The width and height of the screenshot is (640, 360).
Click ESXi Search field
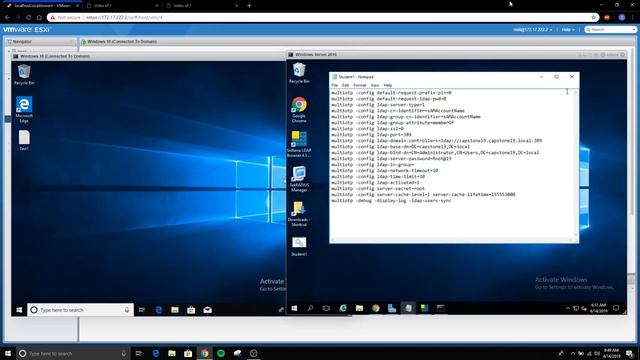(x=611, y=30)
